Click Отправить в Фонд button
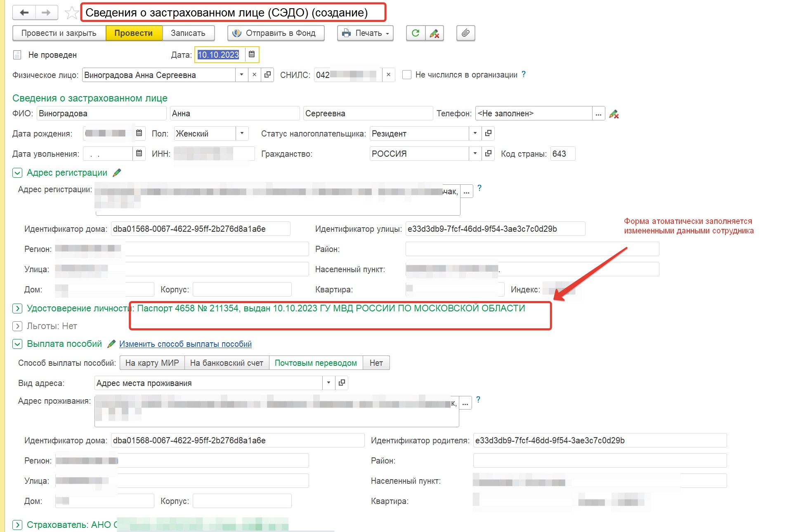This screenshot has width=810, height=532. coord(276,33)
